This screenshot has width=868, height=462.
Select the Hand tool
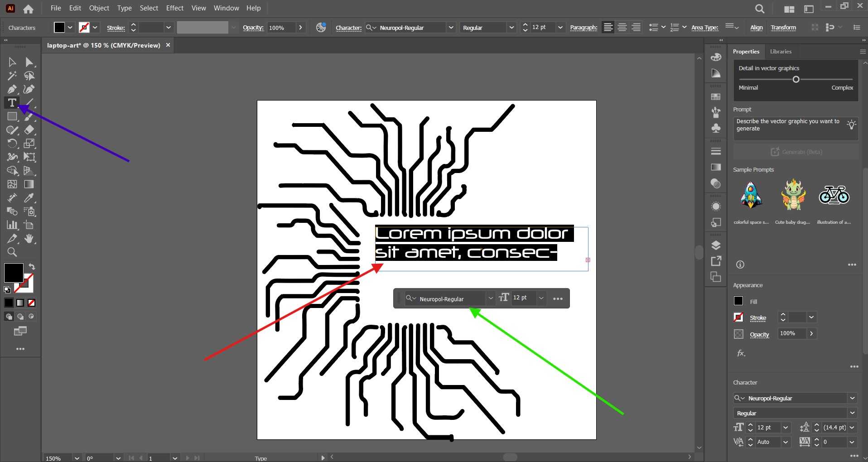click(29, 239)
